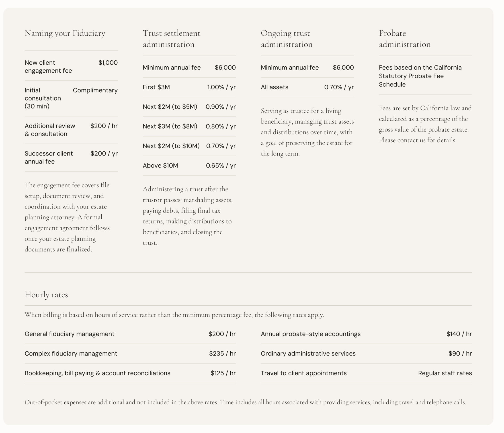Select the General fiduciary management rate row
The width and height of the screenshot is (504, 433).
tap(130, 334)
